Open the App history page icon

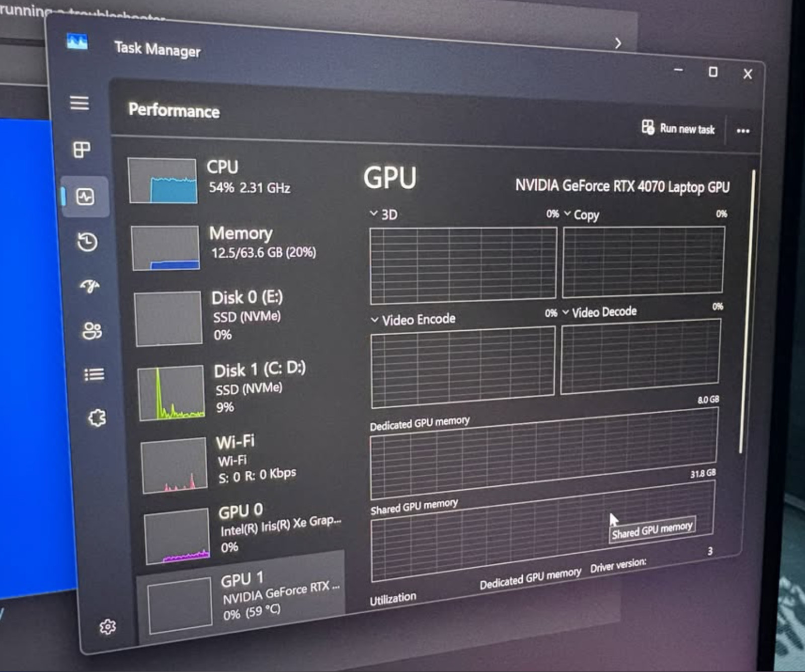pyautogui.click(x=88, y=242)
